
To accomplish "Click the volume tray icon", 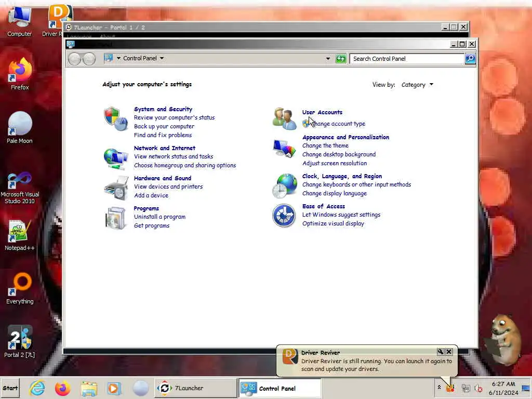I will (x=478, y=388).
